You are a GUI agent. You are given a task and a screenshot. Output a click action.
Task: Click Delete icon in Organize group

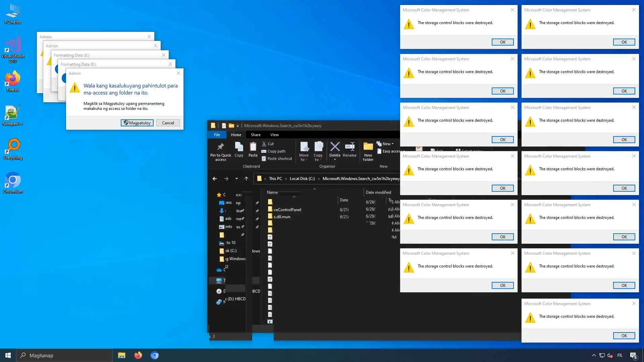click(335, 147)
